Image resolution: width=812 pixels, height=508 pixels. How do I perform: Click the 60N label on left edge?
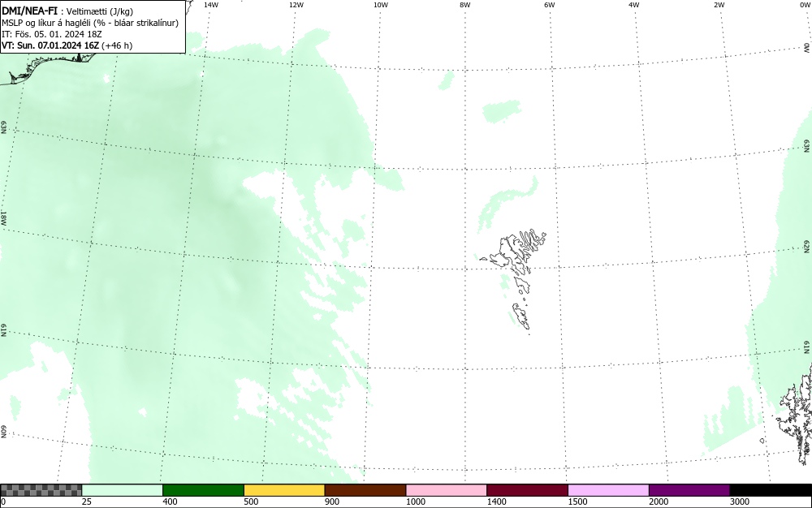click(x=3, y=432)
